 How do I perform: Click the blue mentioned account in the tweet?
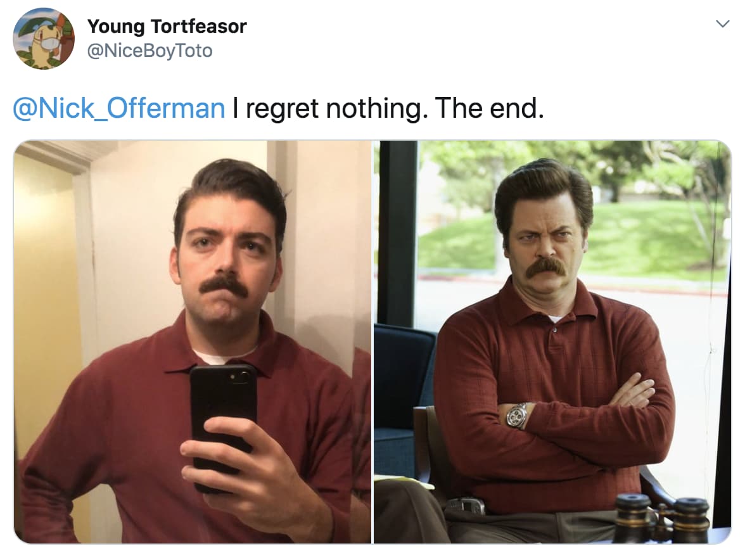coord(119,108)
